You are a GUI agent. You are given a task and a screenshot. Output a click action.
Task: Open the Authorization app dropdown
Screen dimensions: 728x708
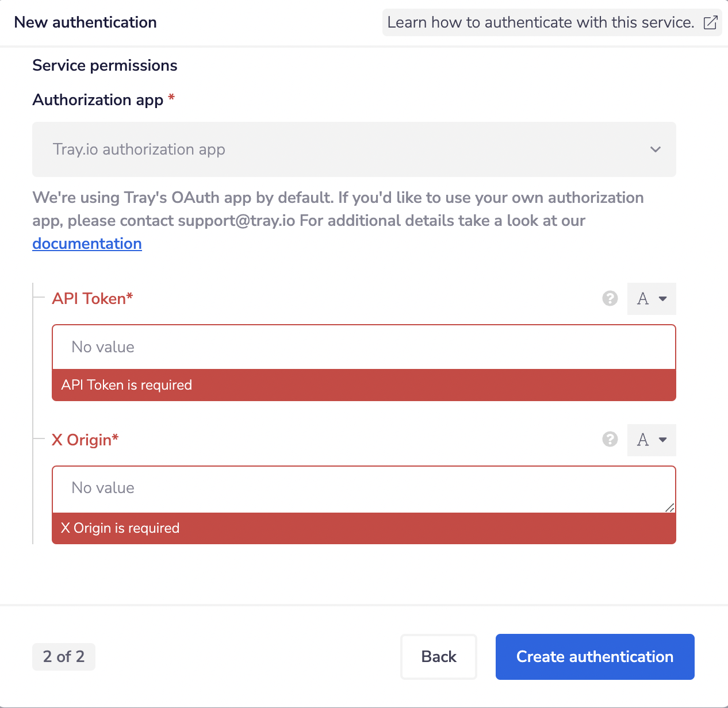point(354,149)
